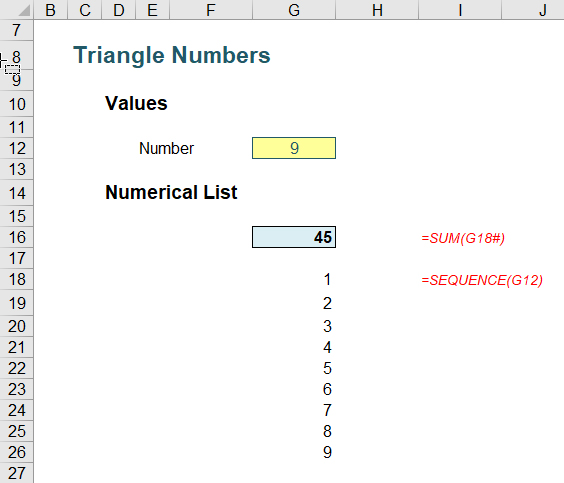Select the cell containing 8 in row 25

tap(294, 431)
